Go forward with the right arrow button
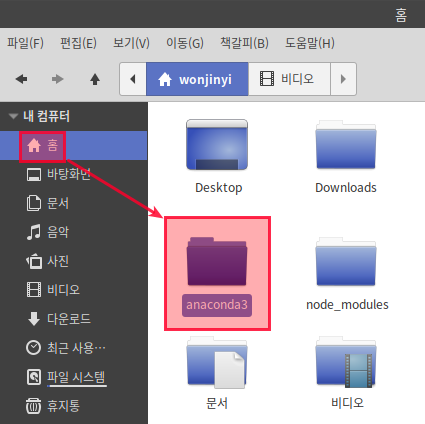The image size is (425, 424). click(57, 79)
